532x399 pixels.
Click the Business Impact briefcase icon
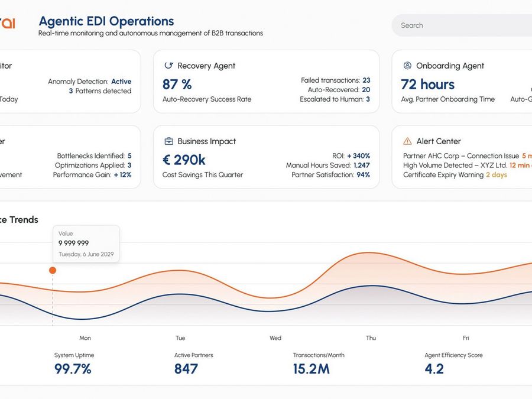click(x=168, y=141)
